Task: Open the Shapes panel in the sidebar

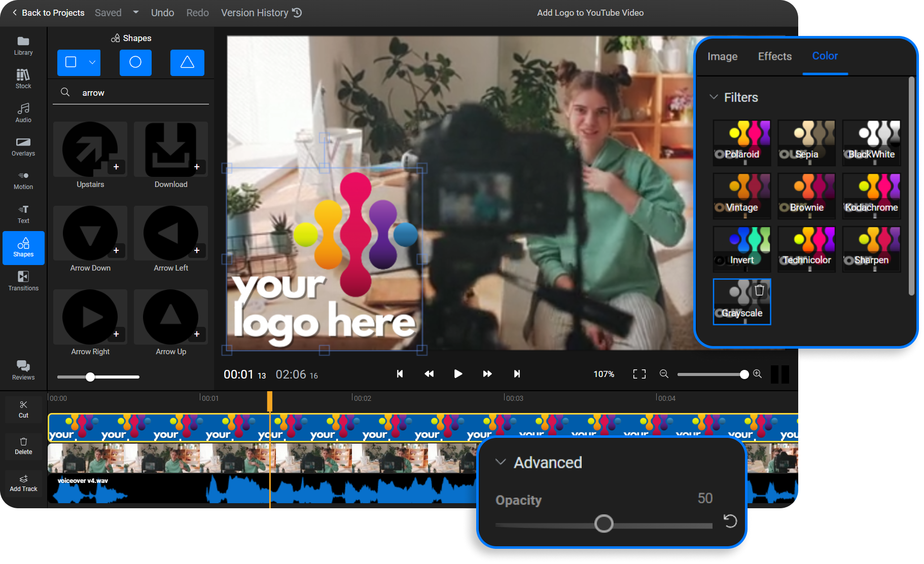Action: pyautogui.click(x=23, y=248)
